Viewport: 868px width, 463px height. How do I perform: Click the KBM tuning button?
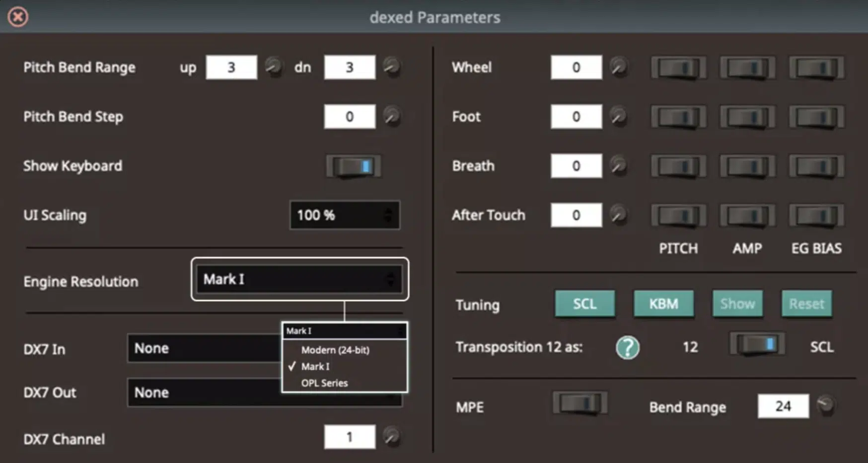tap(663, 304)
